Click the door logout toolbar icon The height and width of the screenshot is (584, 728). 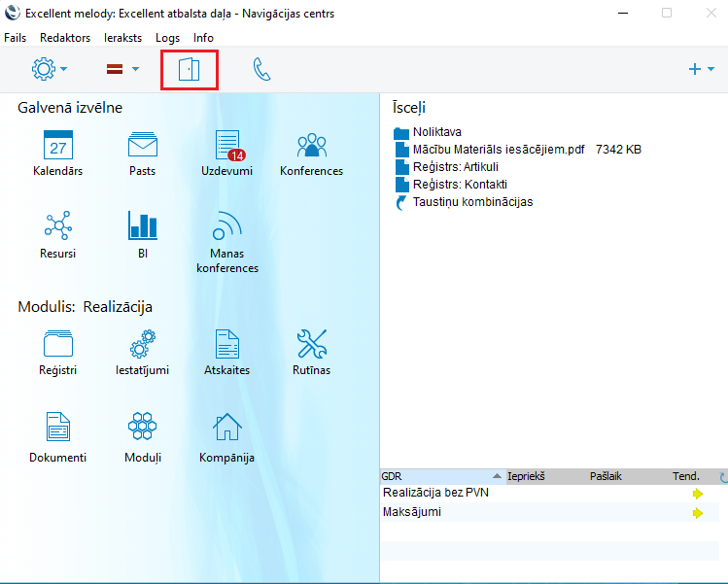(x=190, y=70)
